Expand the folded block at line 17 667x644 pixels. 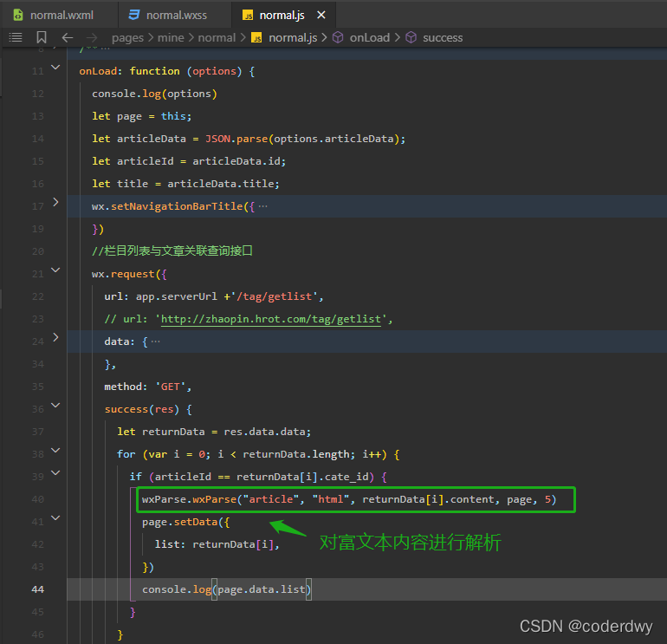pos(55,202)
